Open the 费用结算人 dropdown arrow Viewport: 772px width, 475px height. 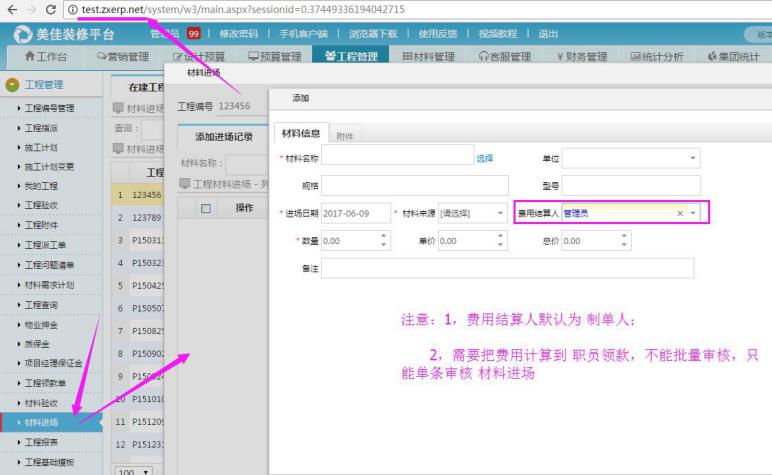pyautogui.click(x=693, y=213)
